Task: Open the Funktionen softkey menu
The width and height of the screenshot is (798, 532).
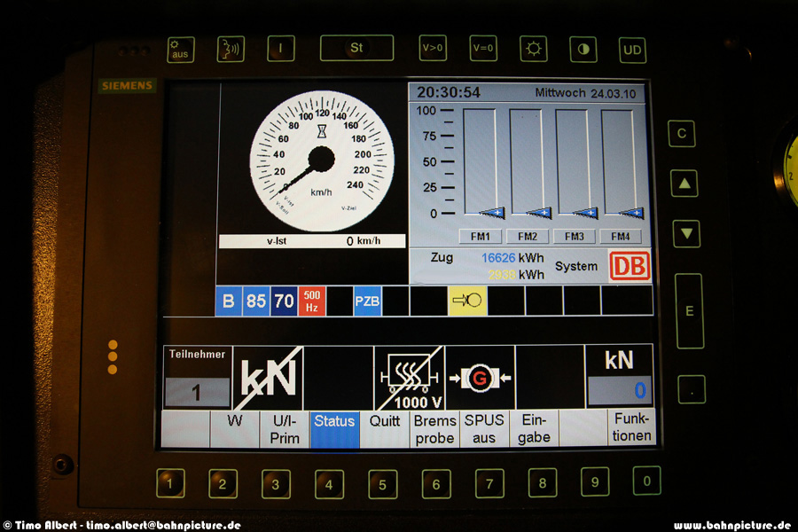Action: pyautogui.click(x=631, y=428)
